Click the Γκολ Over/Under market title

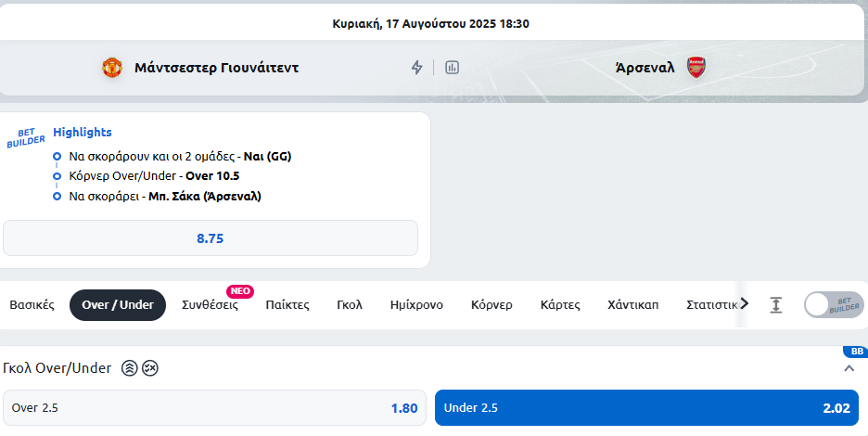(57, 368)
